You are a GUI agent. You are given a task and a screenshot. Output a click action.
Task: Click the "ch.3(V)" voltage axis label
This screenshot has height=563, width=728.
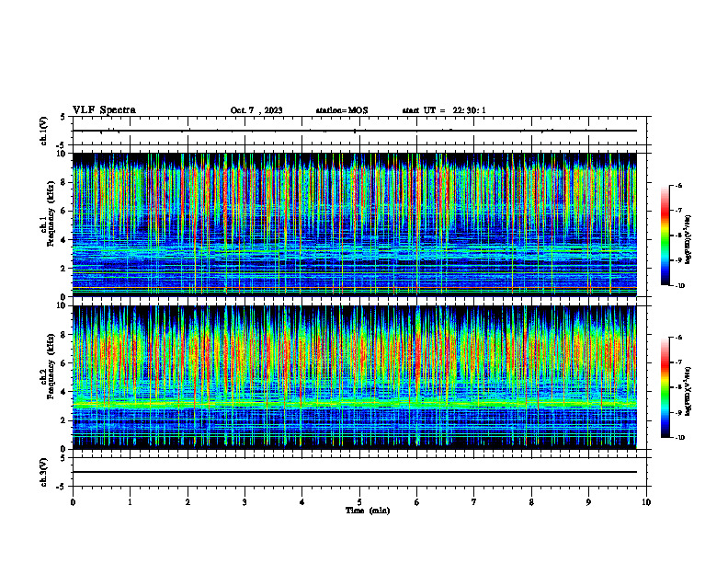coord(44,472)
